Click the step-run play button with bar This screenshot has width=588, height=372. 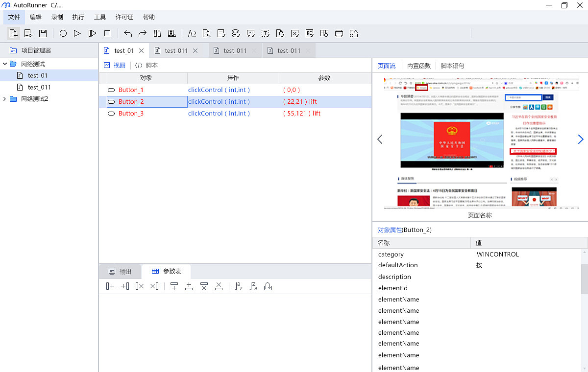(92, 33)
